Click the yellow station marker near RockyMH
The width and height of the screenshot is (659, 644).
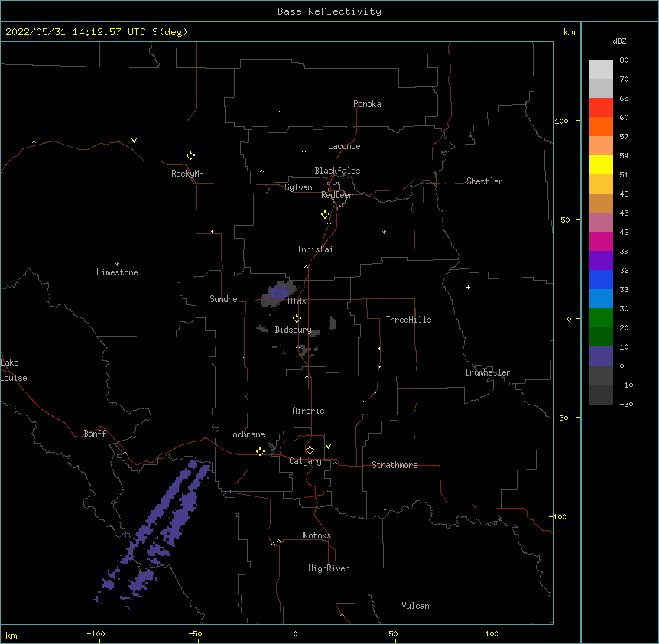click(190, 156)
